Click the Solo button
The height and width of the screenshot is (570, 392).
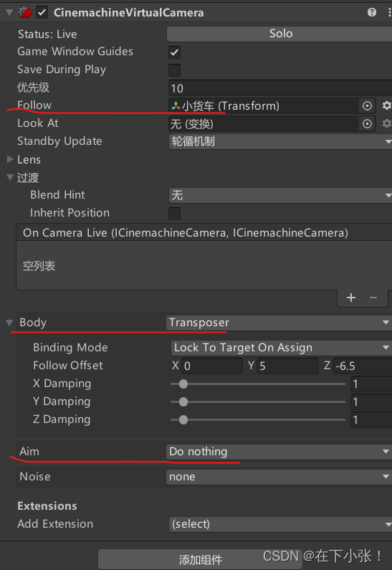(279, 34)
